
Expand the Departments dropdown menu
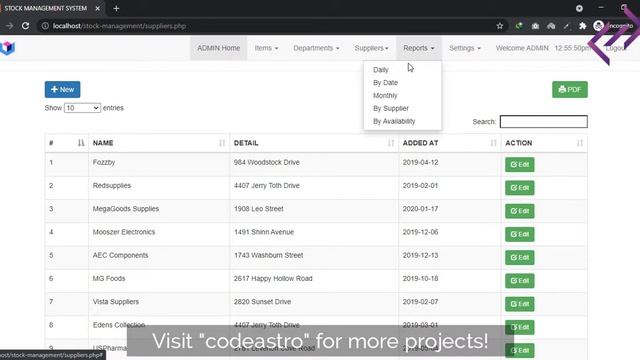[316, 48]
